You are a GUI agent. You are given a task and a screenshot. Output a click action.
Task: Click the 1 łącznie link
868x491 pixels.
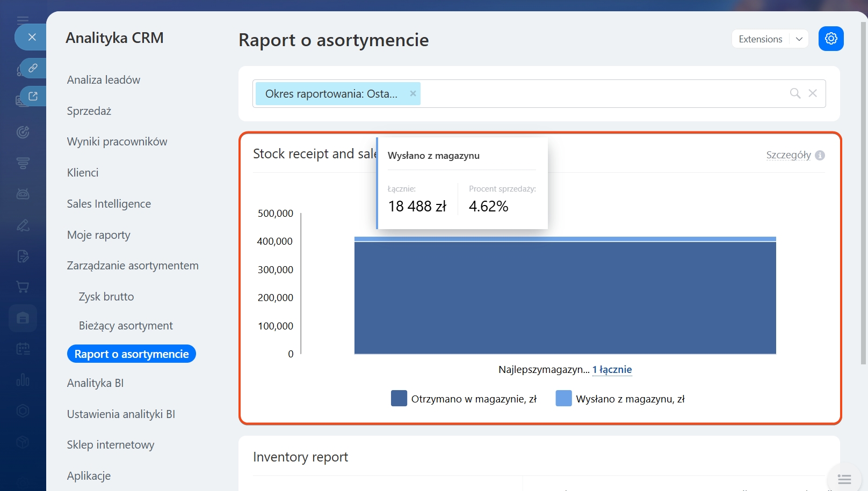tap(612, 370)
